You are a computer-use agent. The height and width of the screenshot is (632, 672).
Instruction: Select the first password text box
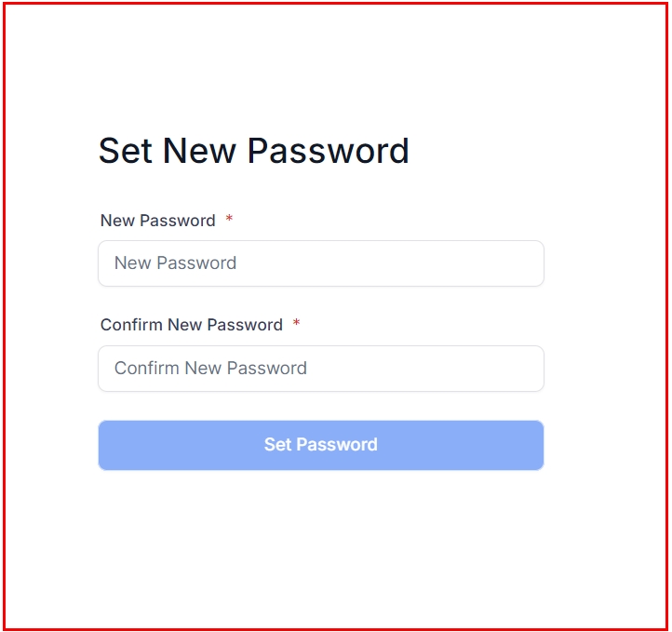320,263
